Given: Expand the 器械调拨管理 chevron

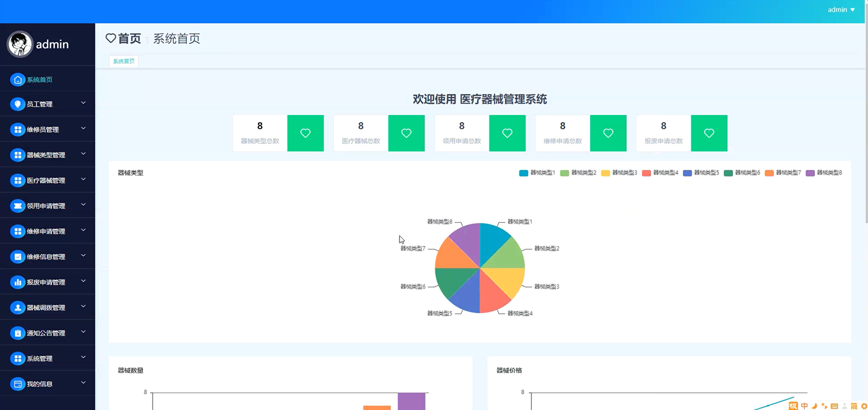Looking at the screenshot, I should pos(83,306).
